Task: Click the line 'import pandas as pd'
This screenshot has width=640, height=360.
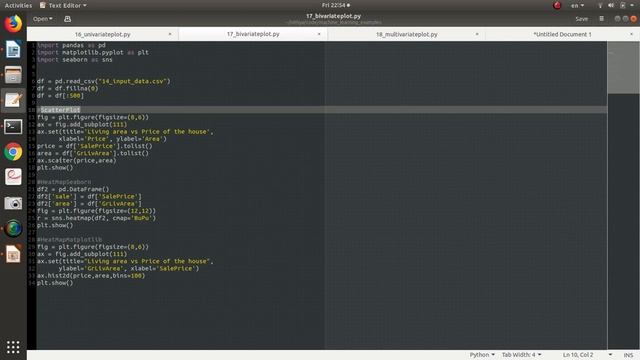Action: coord(71,45)
